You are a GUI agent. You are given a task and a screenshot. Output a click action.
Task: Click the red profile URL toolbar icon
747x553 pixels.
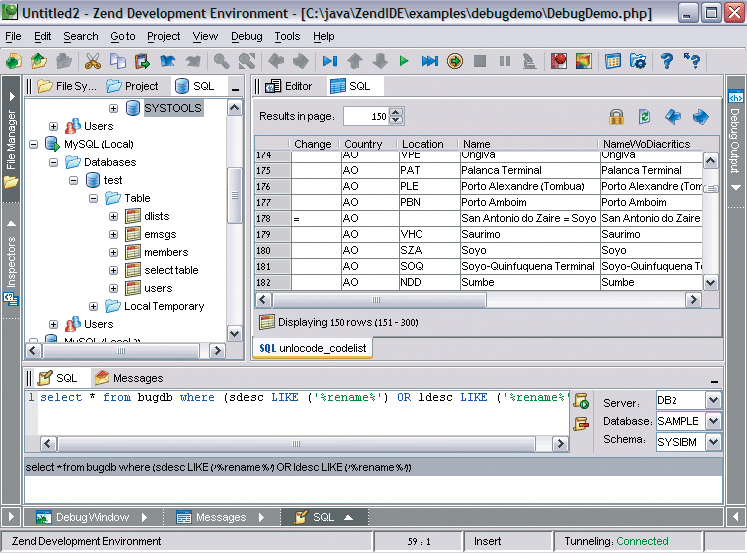[558, 61]
